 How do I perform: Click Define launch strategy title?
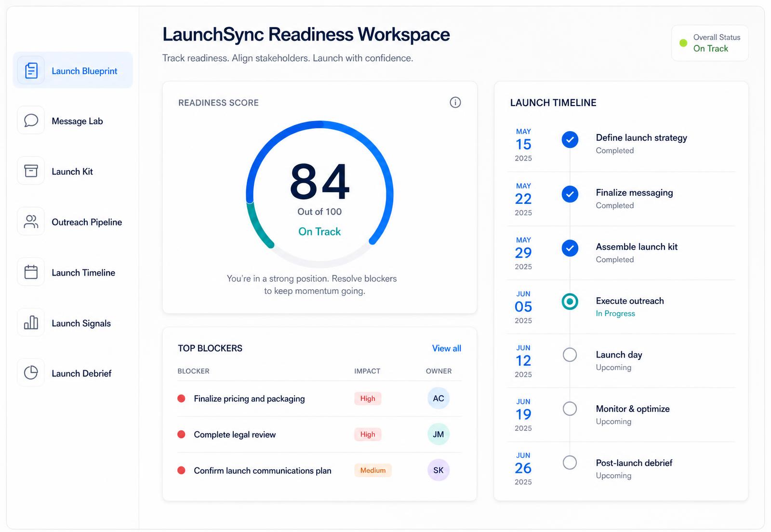coord(641,138)
